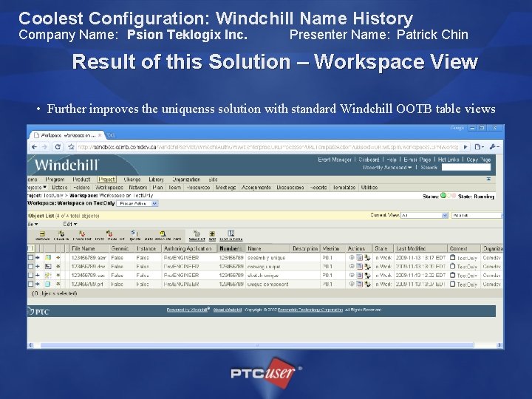The height and width of the screenshot is (399, 532).
Task: Click the context container icon in the 123456789.asm row
Action: [453, 258]
